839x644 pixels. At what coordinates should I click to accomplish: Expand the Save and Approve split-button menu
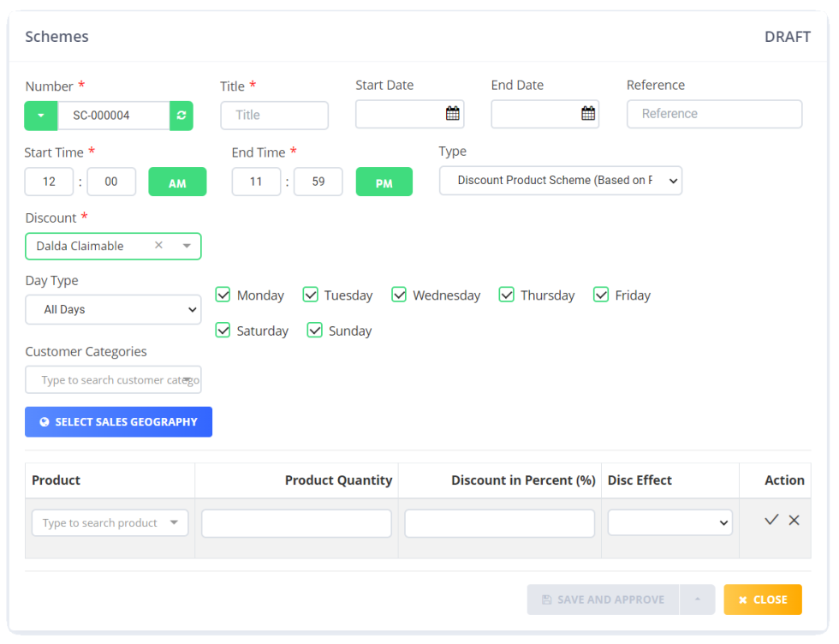coord(697,599)
